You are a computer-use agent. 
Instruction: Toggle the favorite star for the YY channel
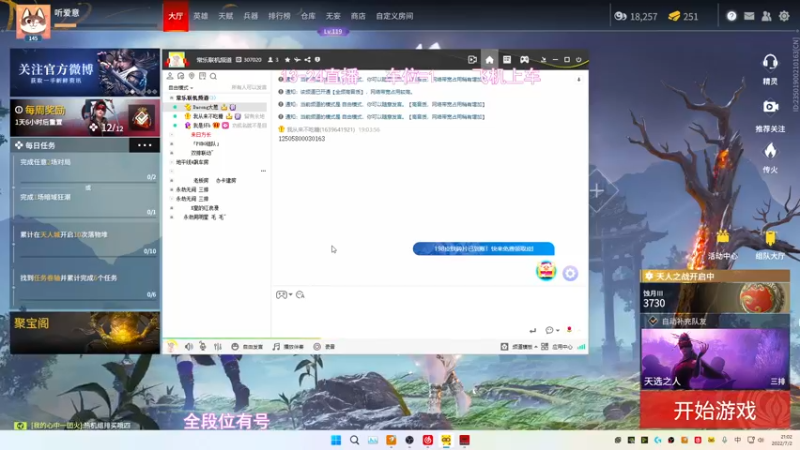point(287,60)
